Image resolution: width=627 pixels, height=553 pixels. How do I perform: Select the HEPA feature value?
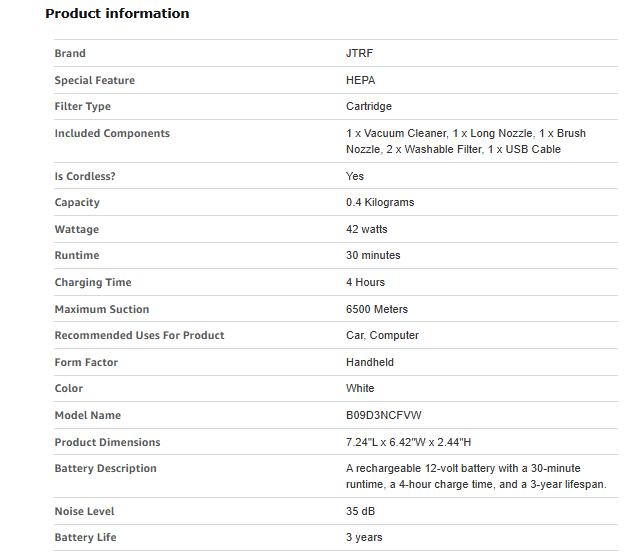coord(361,80)
